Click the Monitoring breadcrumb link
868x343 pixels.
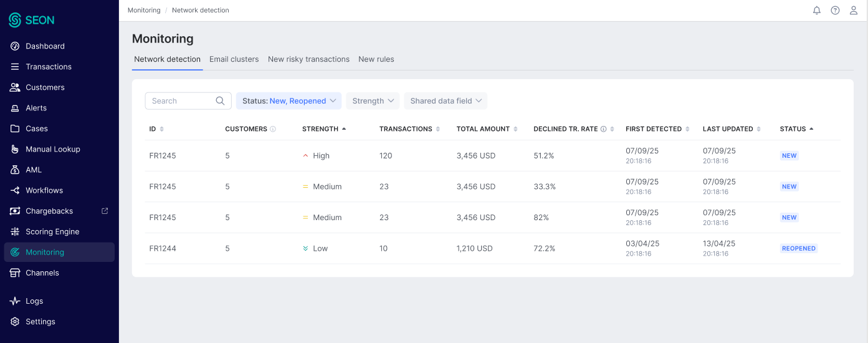(x=144, y=11)
